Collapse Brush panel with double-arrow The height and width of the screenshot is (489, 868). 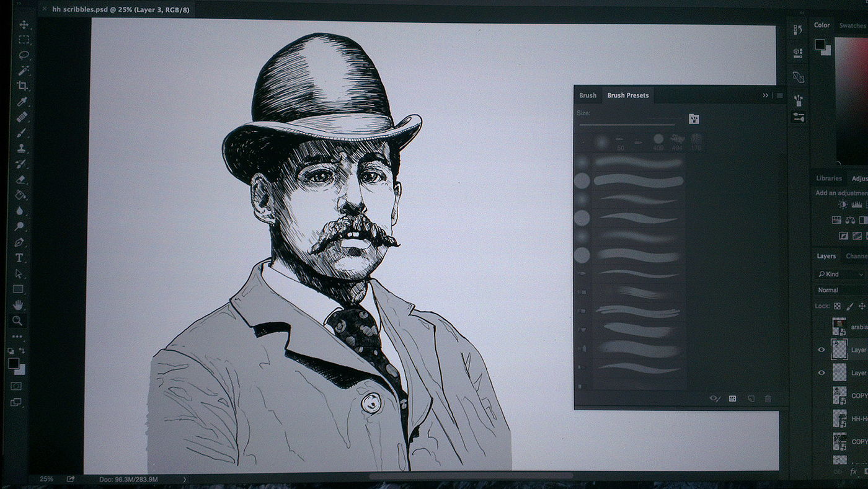[765, 95]
